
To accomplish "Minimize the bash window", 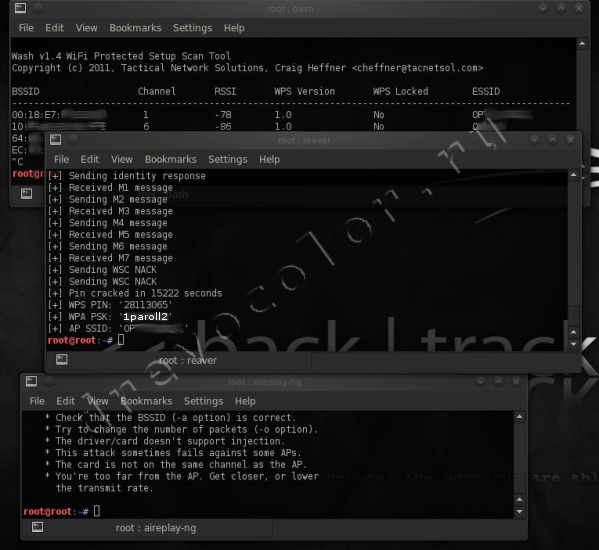I will click(543, 8).
